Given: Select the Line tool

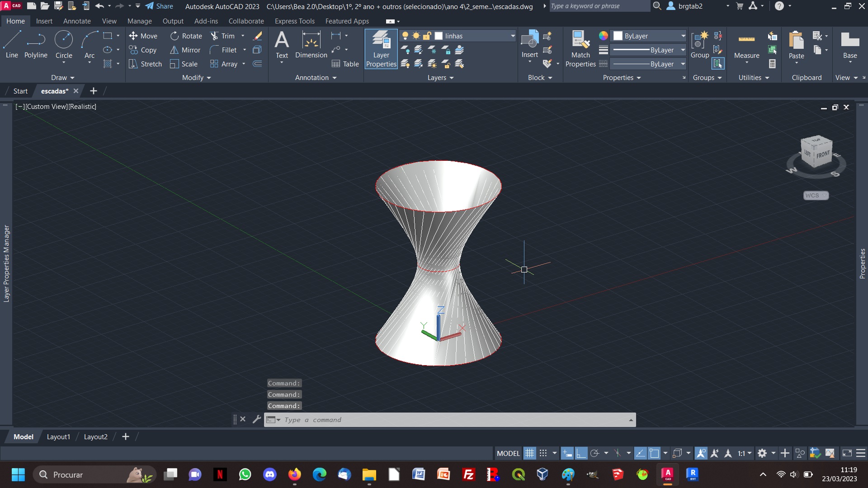Looking at the screenshot, I should [12, 44].
